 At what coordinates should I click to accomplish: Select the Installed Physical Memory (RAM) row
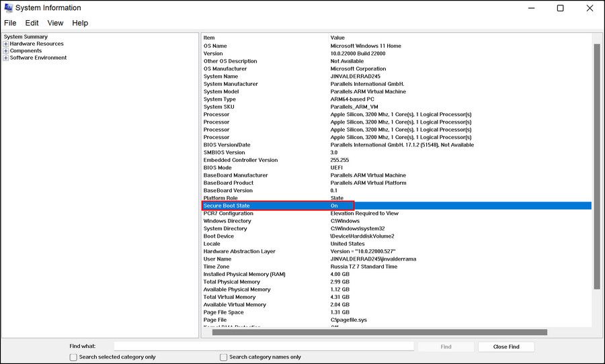point(397,274)
